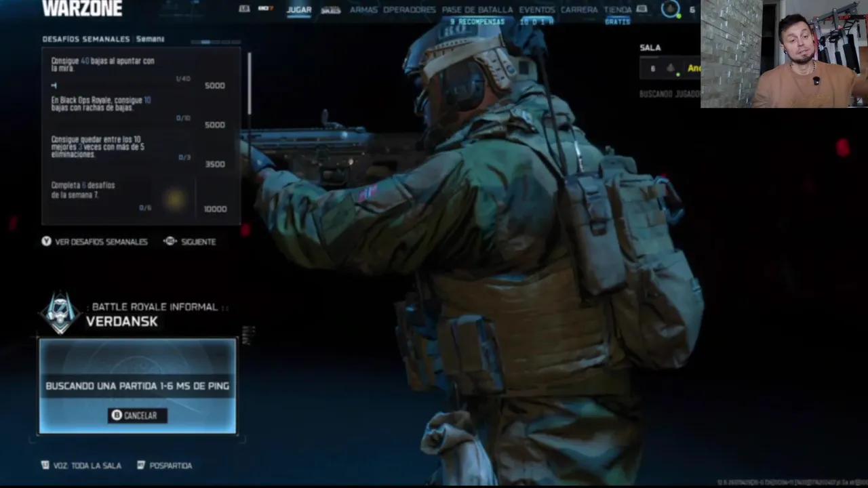Screen dimensions: 868x488
Task: Click the streamer webcam overlay
Action: coord(784,54)
